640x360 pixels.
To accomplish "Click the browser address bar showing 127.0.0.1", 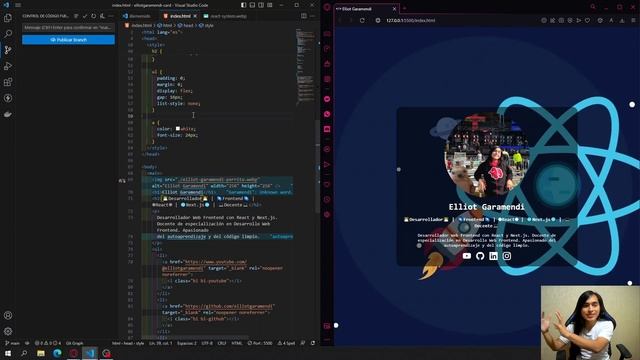I will [x=410, y=20].
